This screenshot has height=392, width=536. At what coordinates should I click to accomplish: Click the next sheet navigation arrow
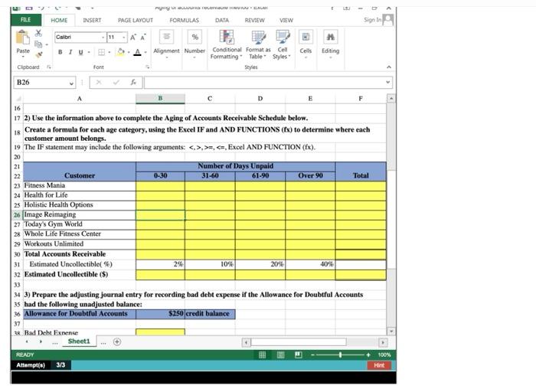pos(41,341)
